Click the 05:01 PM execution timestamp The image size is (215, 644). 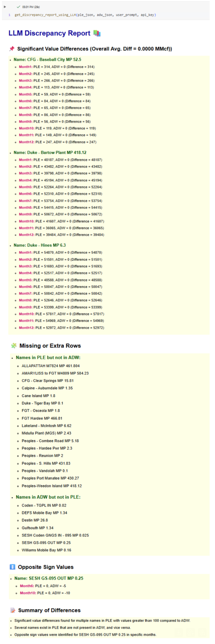tap(31, 7)
